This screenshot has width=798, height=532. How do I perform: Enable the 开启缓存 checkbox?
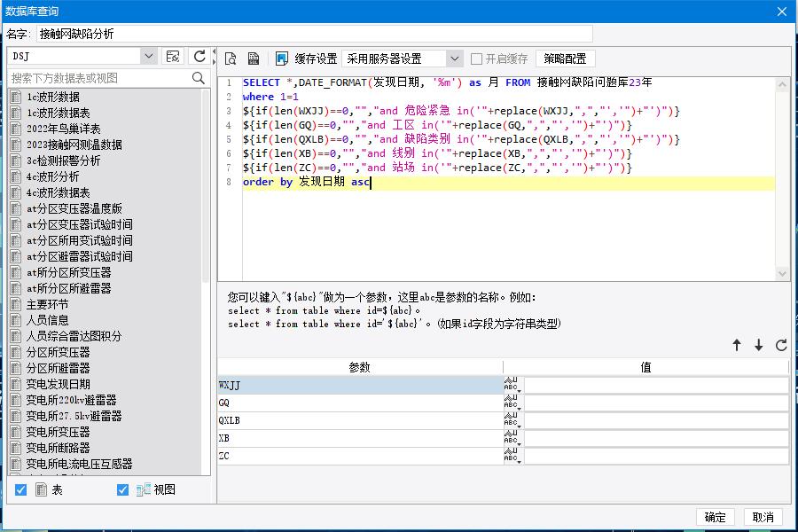click(x=476, y=59)
